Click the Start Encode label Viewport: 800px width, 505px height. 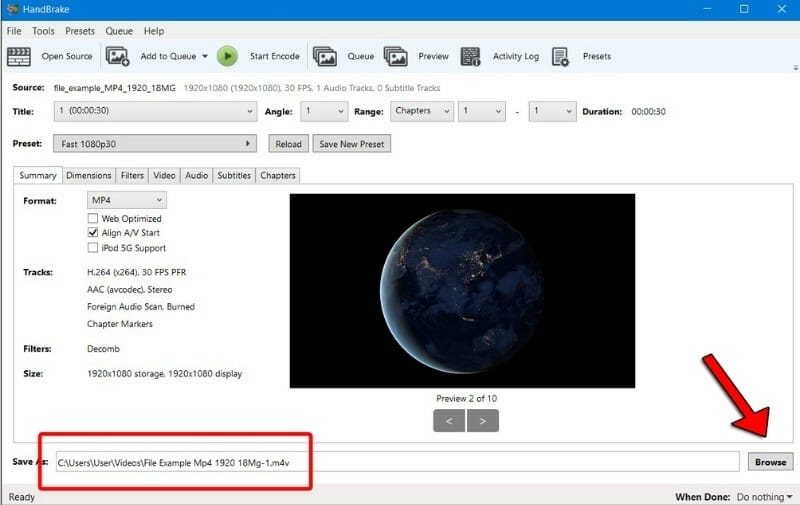(274, 56)
